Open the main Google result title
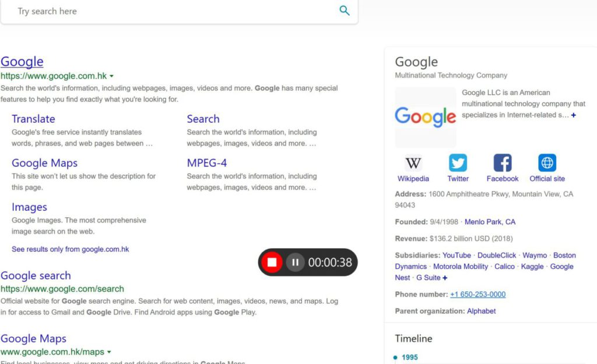Image resolution: width=597 pixels, height=364 pixels. tap(22, 62)
